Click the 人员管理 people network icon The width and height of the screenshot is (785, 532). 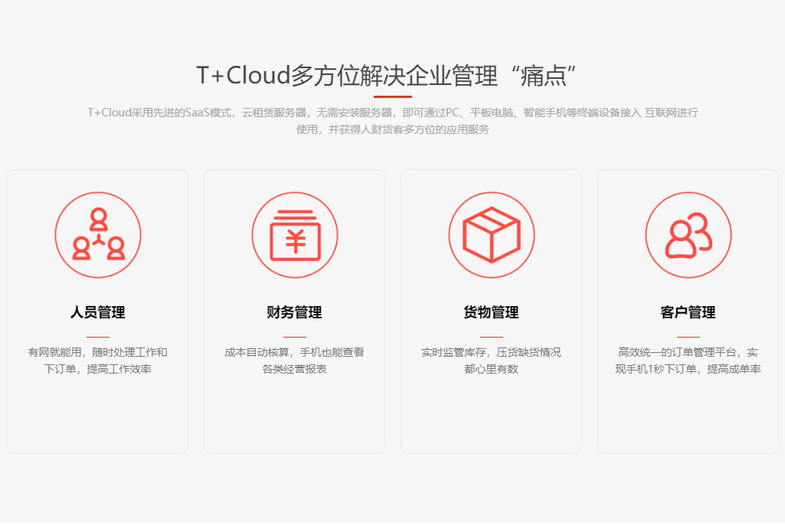point(98,235)
